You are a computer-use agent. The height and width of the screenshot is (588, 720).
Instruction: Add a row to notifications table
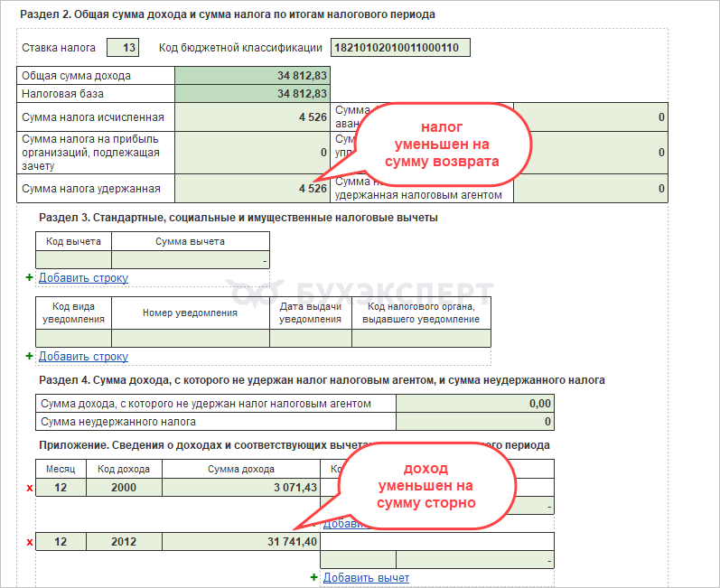[83, 356]
